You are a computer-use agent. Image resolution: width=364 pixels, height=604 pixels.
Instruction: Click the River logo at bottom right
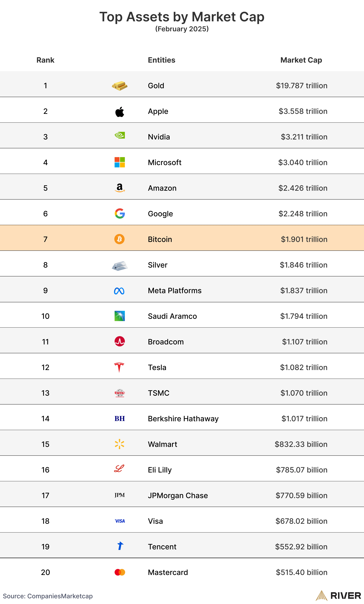pyautogui.click(x=338, y=595)
